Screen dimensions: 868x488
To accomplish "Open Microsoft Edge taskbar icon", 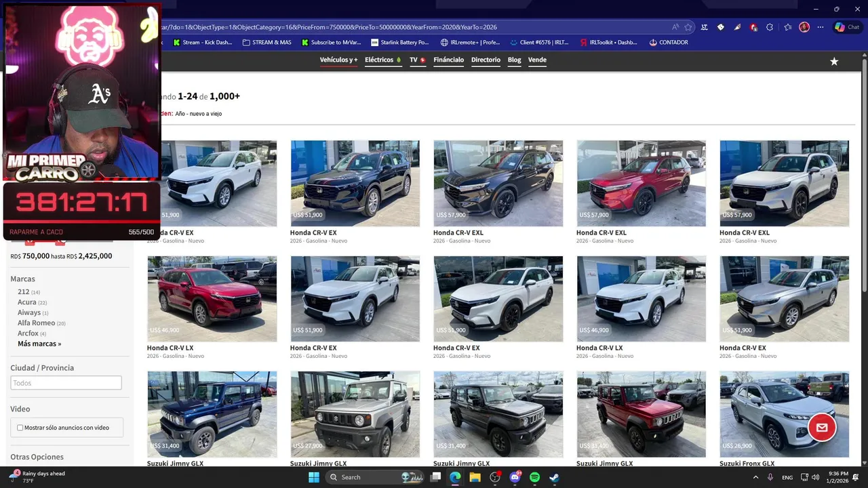I will coord(455,477).
